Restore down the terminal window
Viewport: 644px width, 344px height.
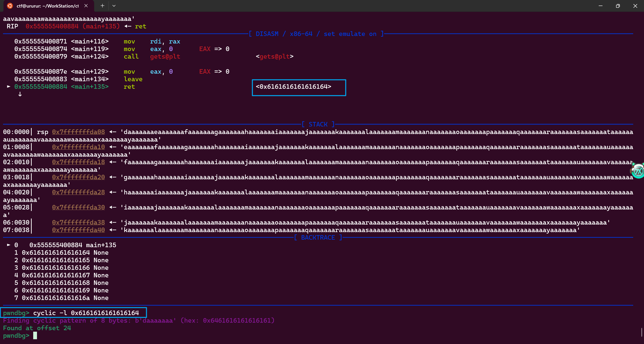(618, 6)
